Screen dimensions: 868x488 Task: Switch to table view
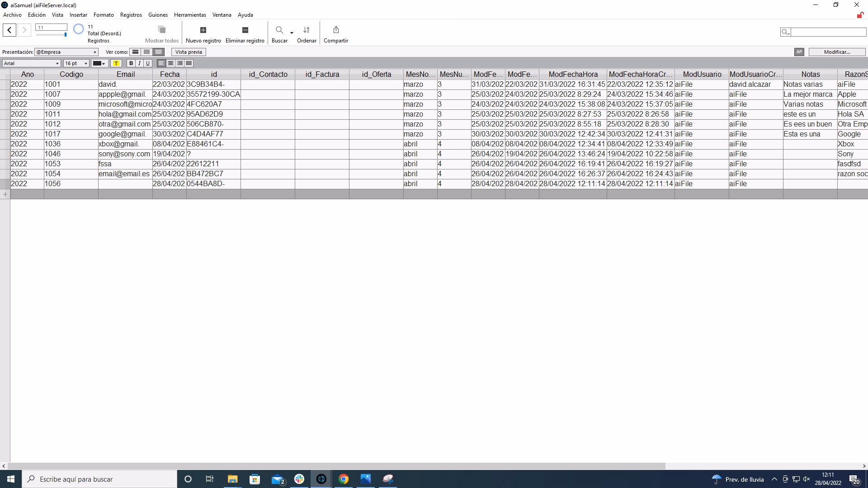click(158, 52)
